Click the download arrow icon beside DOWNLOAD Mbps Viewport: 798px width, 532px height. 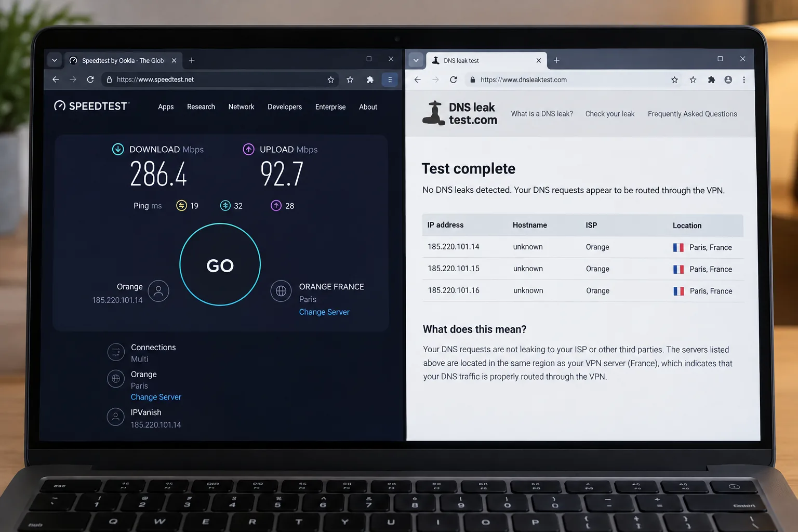118,149
